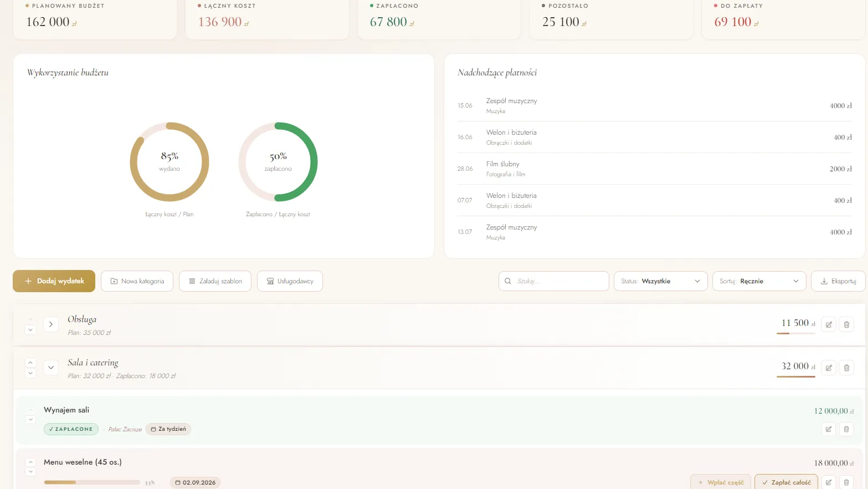Image resolution: width=868 pixels, height=489 pixels.
Task: Delete the Wynajem sali expense
Action: [846, 429]
